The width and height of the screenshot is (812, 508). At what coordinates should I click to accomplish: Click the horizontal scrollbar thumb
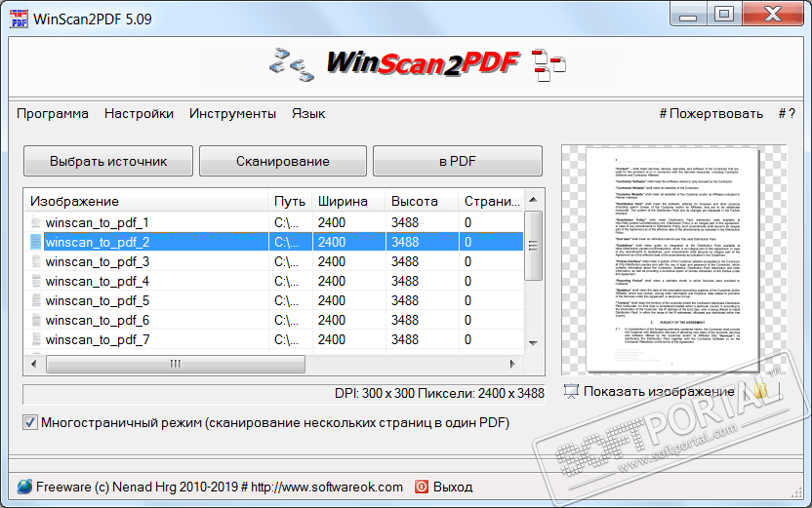tap(176, 365)
